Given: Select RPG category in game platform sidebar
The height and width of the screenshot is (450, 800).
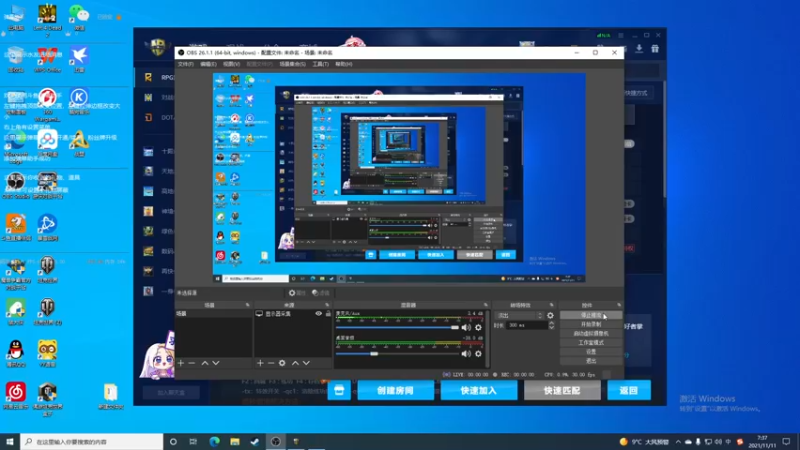Looking at the screenshot, I should pos(159,78).
